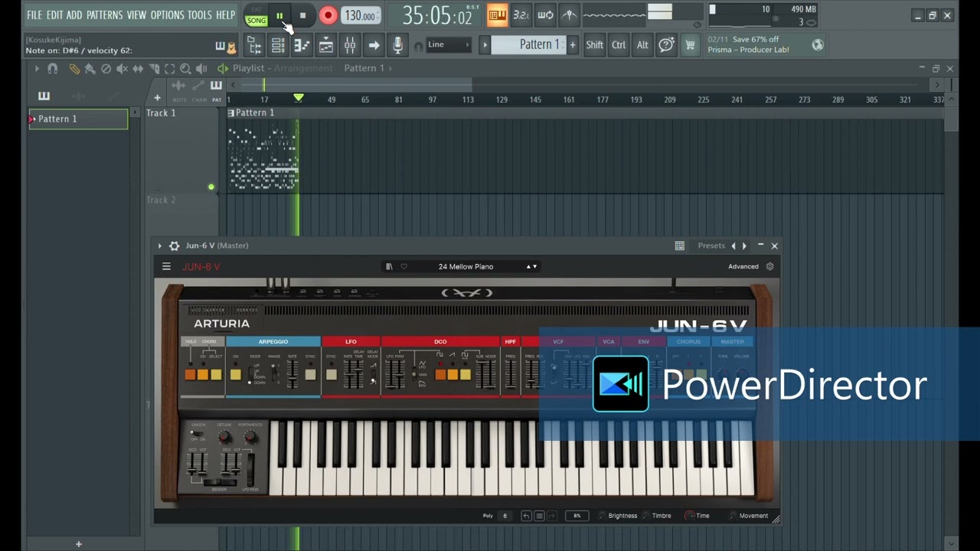Select the pencil draw tool in playlist
Screen dimensions: 980x551
pyautogui.click(x=74, y=69)
